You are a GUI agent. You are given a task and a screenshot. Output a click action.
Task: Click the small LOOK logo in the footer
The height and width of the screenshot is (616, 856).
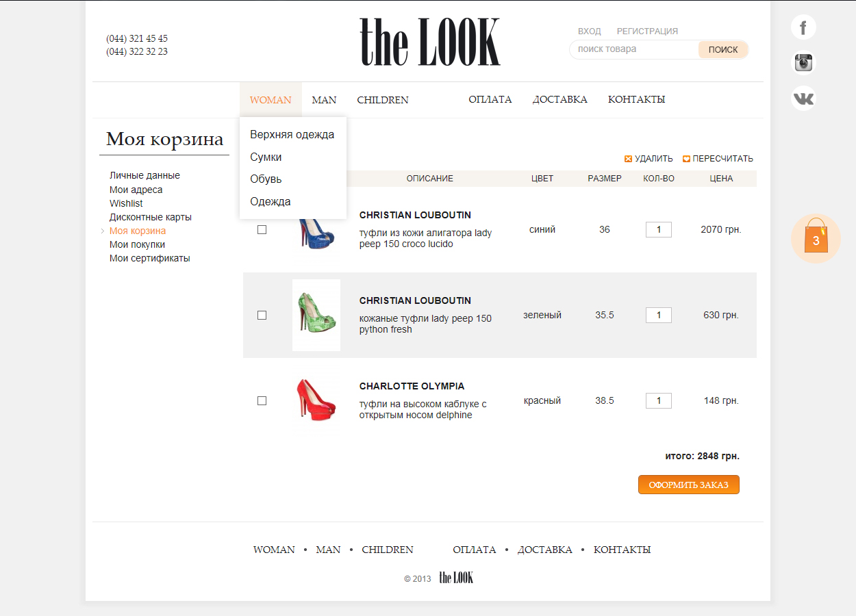tap(456, 578)
